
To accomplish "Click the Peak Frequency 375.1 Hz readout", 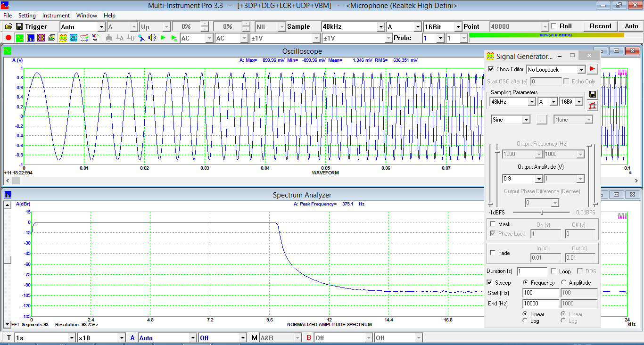I will click(329, 204).
